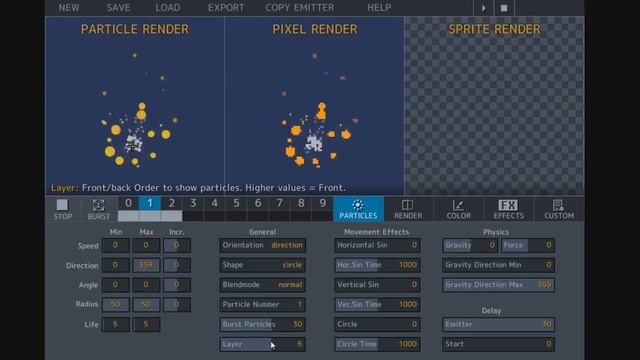Switch to the PARTICLES tab
640x360 pixels.
coord(358,209)
